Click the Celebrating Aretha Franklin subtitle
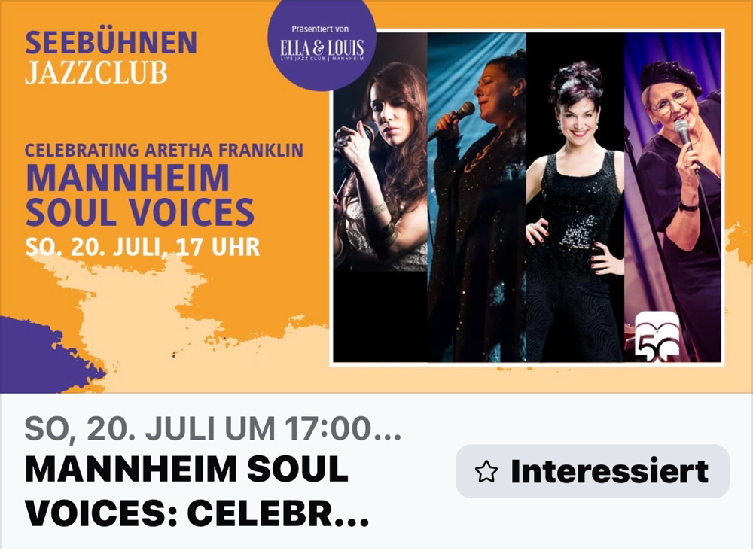The height and width of the screenshot is (560, 753). click(x=163, y=151)
